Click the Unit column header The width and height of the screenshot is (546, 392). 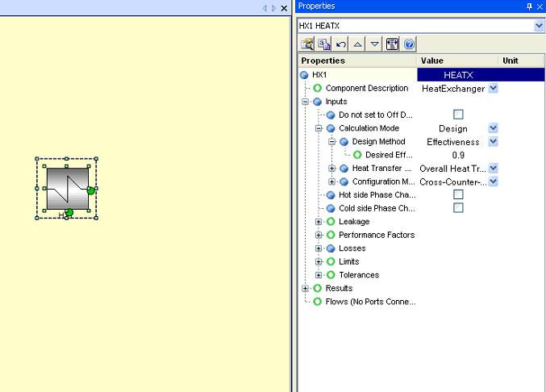pyautogui.click(x=521, y=60)
